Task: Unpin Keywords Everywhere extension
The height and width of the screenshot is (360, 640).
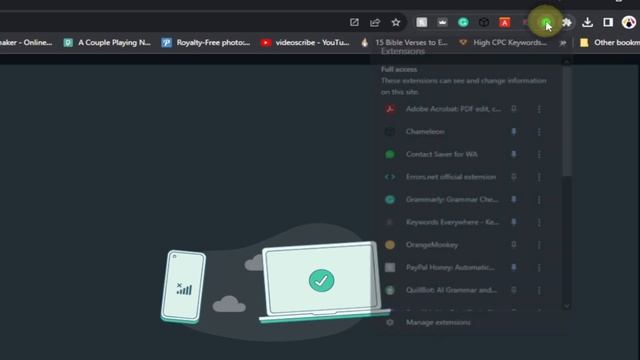Action: [x=513, y=222]
